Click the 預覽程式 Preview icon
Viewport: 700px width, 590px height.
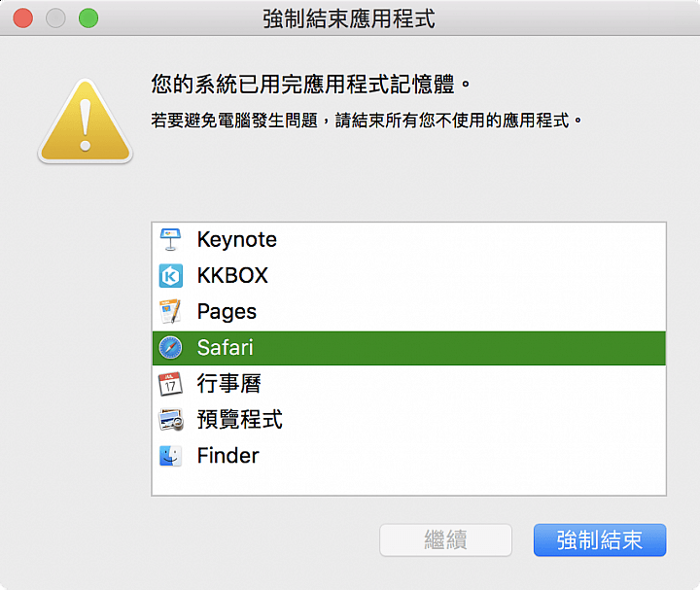(x=171, y=420)
